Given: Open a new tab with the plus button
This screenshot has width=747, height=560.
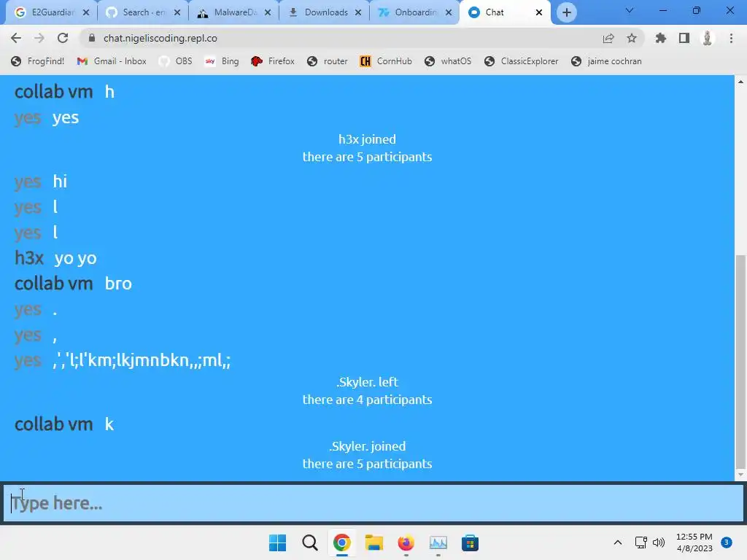Looking at the screenshot, I should coord(566,12).
